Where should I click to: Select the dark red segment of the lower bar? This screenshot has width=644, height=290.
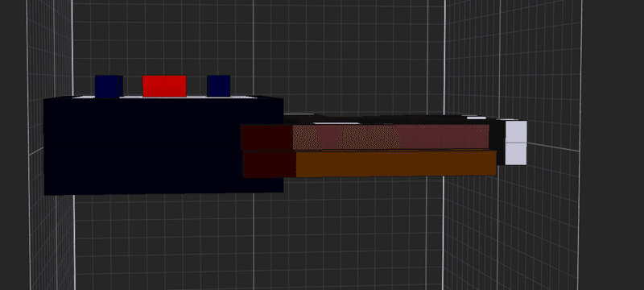[270, 164]
